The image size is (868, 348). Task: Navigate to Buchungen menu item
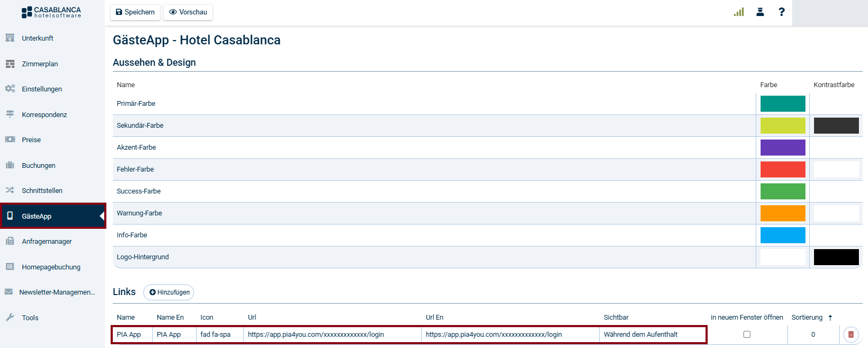pyautogui.click(x=38, y=165)
